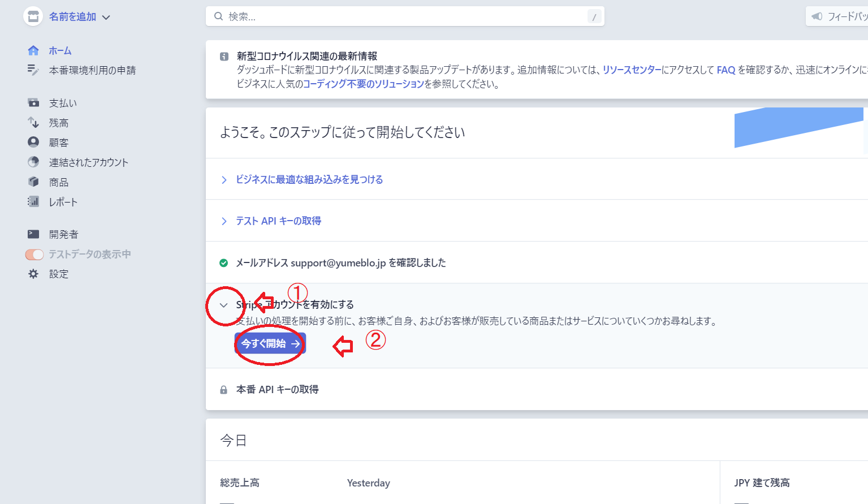This screenshot has height=504, width=868.
Task: Click the Yesterday label
Action: point(369,483)
